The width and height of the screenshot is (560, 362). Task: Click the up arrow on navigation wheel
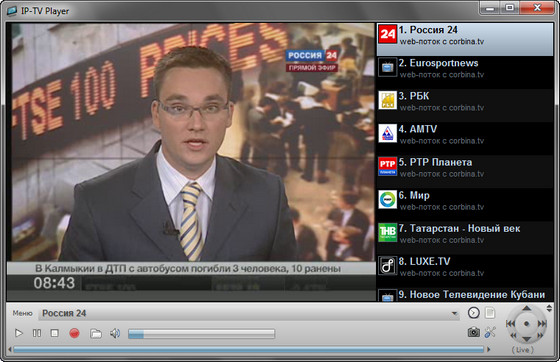[x=526, y=308]
